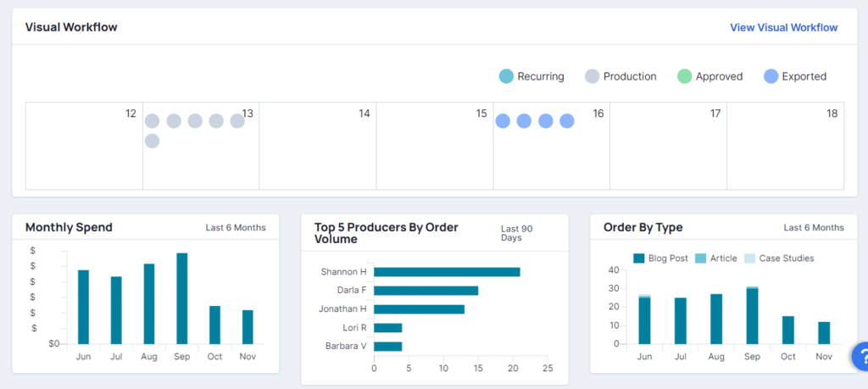
Task: Open Last 6 Months range in Order By Type
Action: [814, 227]
